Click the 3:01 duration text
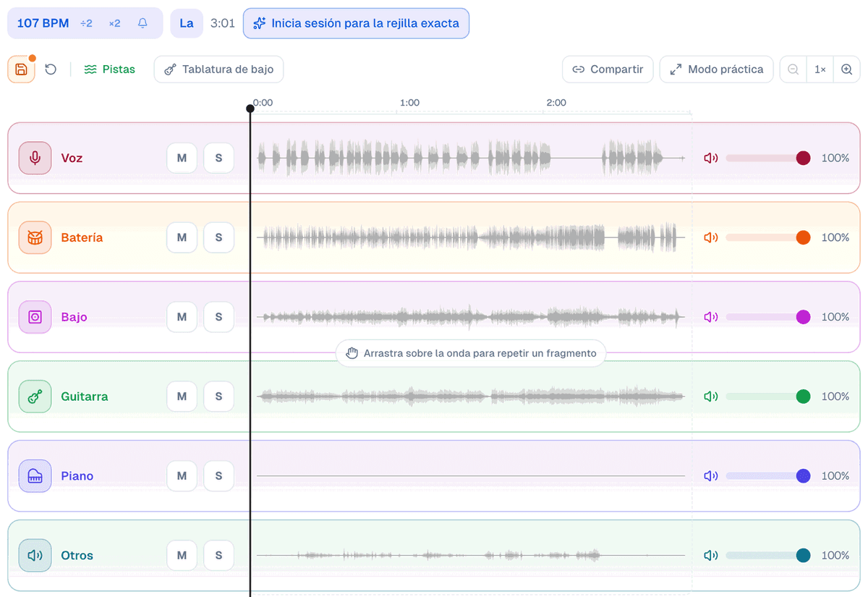868x597 pixels. pyautogui.click(x=223, y=23)
